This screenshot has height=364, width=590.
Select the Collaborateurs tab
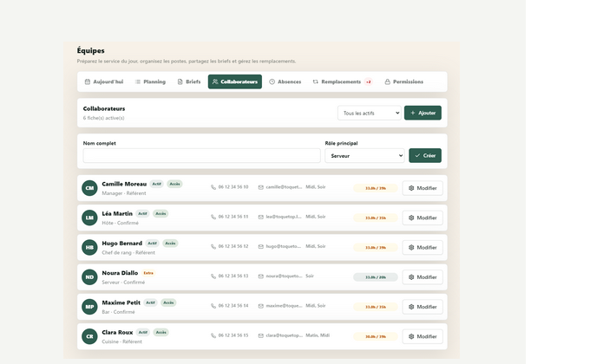pos(235,81)
